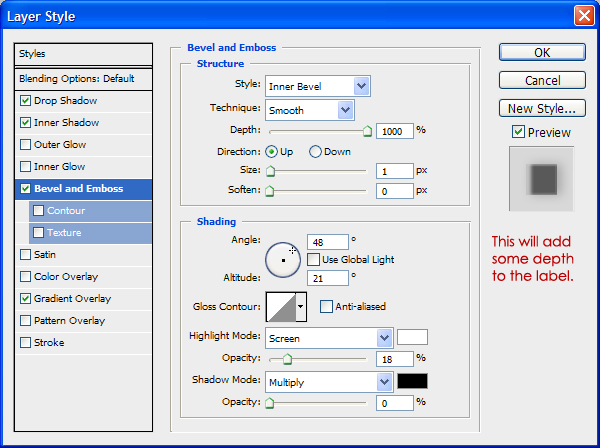Image resolution: width=600 pixels, height=448 pixels.
Task: Open the Style dropdown showing Inner Bevel
Action: (318, 86)
